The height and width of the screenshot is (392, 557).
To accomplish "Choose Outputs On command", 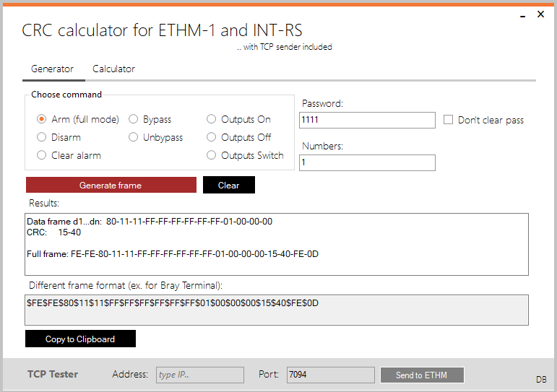I will pyautogui.click(x=212, y=119).
